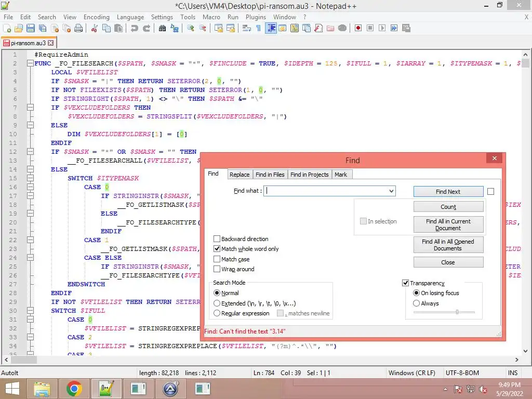Enable Backward direction checkbox
The image size is (532, 399).
[217, 239]
